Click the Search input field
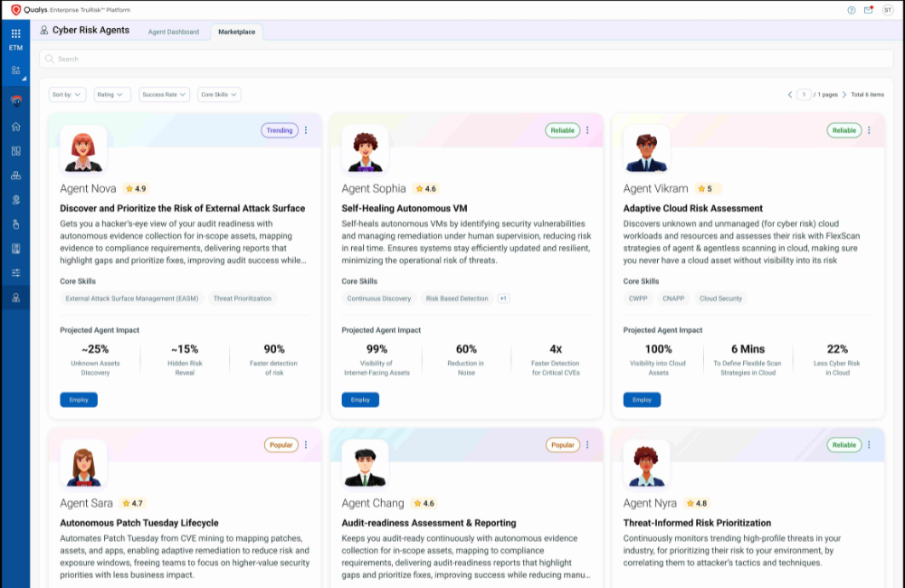The width and height of the screenshot is (905, 588). [x=466, y=59]
